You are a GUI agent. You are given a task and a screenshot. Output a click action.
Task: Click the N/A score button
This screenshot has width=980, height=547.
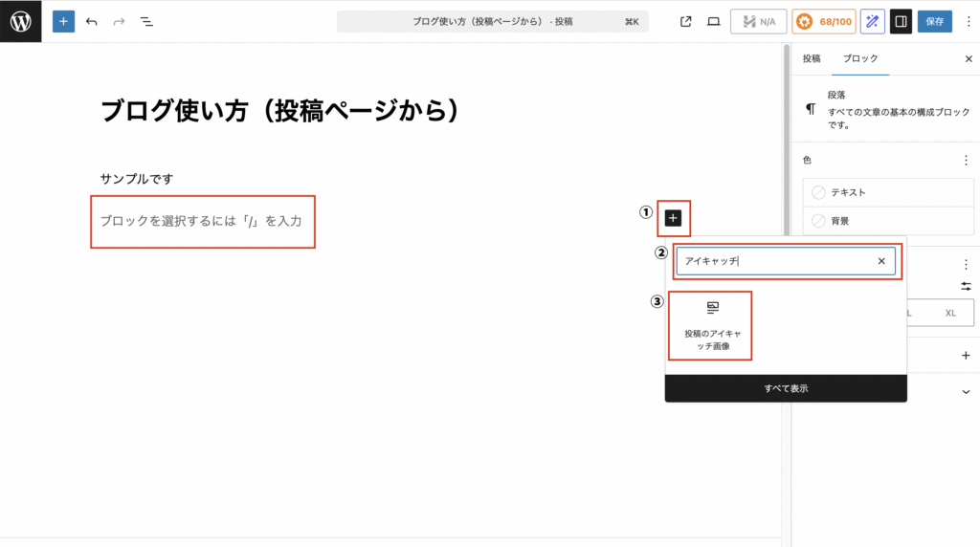pos(758,21)
